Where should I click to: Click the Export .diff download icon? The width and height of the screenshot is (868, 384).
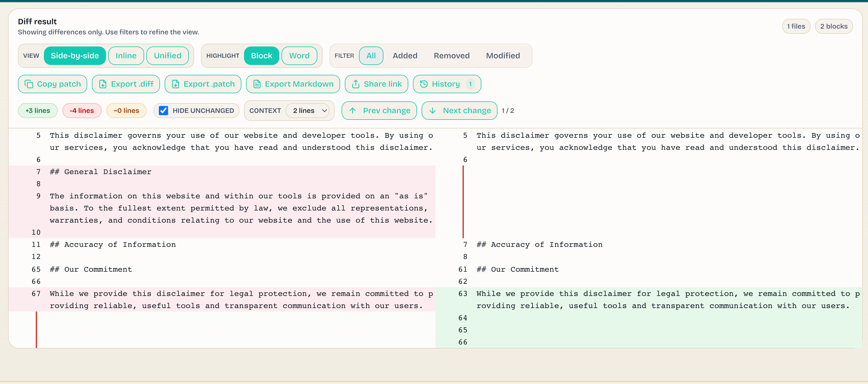[x=103, y=84]
